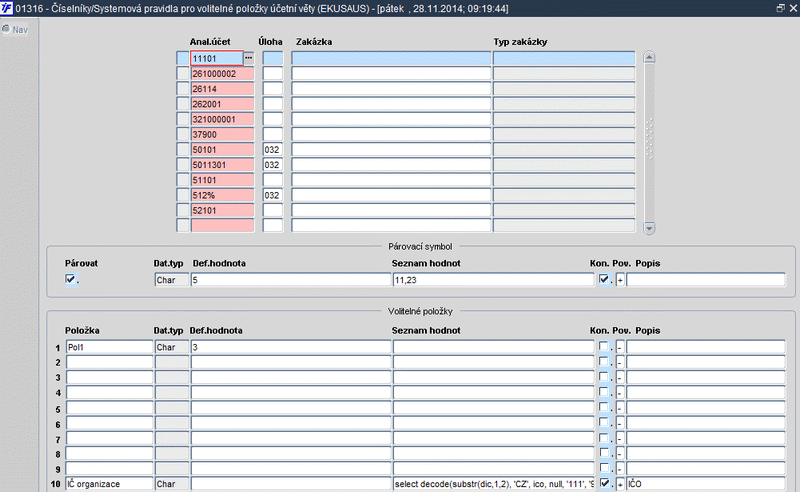Screen dimensions: 800x492
Task: Click application logo icon in title bar
Action: point(6,8)
